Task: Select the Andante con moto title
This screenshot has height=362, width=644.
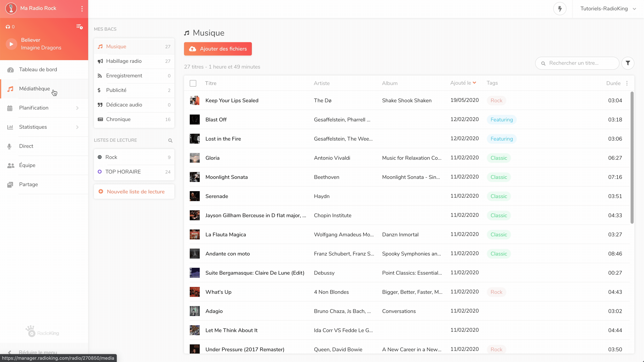Action: (x=228, y=254)
